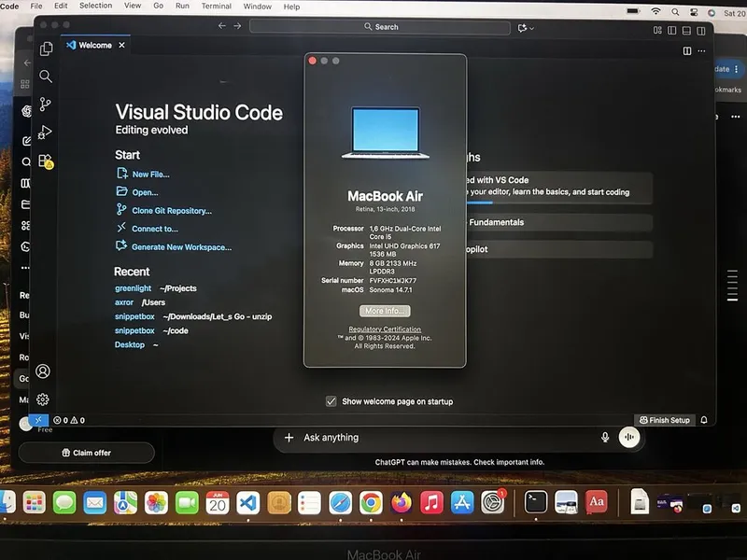Toggle the Secondary Side Bar visibility
This screenshot has width=747, height=560.
pos(701,31)
